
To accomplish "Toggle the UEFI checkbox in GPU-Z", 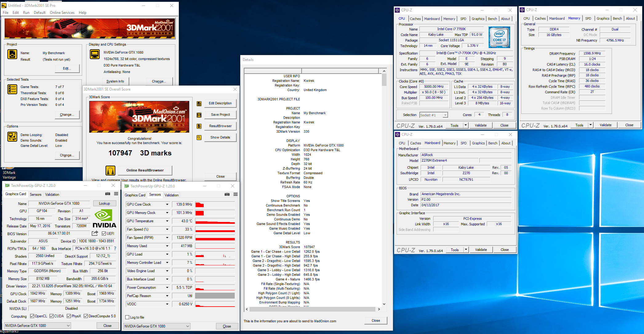I will [104, 234].
